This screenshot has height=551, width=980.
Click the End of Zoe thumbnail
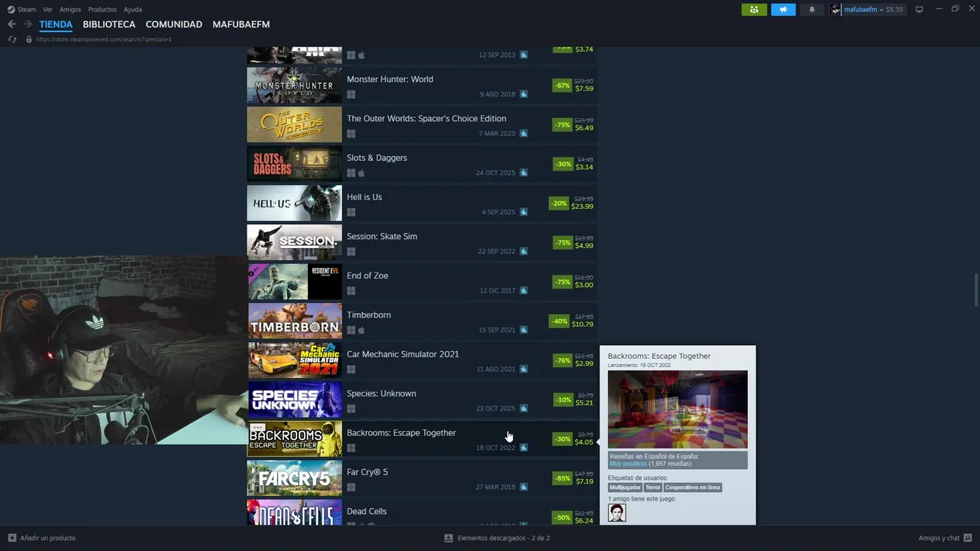click(295, 282)
